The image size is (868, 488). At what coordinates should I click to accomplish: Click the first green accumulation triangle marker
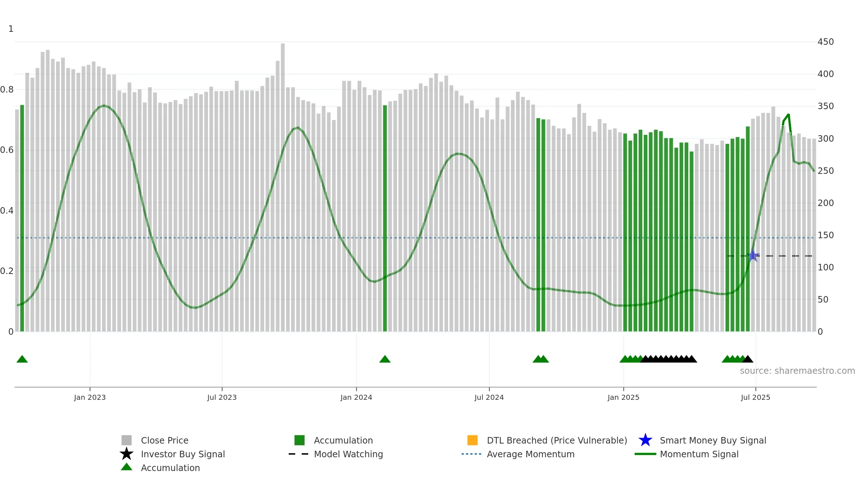[22, 359]
